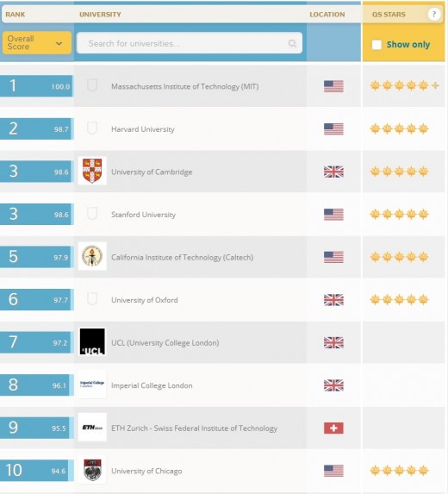Click the Imperial College London logo
The height and width of the screenshot is (494, 448).
point(92,385)
